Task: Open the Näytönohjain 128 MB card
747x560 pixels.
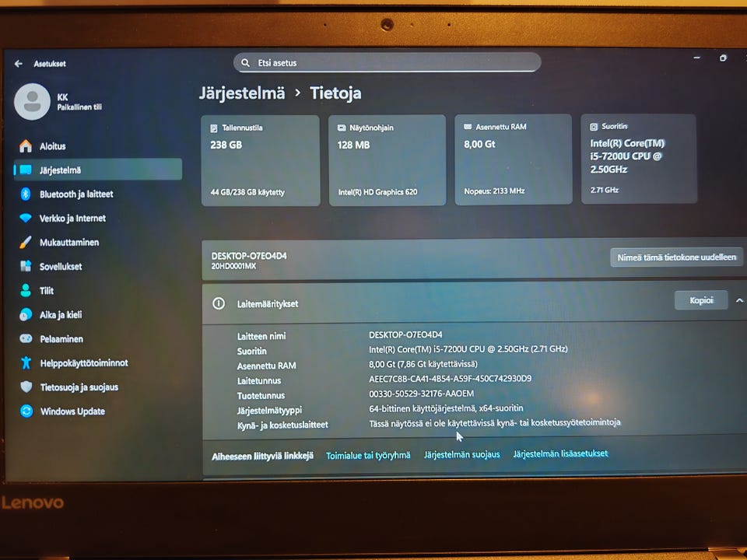Action: (x=388, y=160)
